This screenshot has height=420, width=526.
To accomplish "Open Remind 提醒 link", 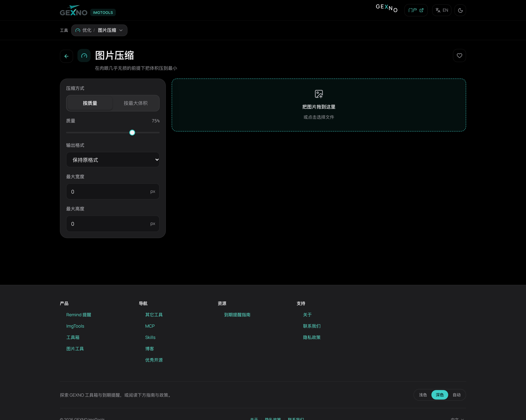I will (x=79, y=315).
